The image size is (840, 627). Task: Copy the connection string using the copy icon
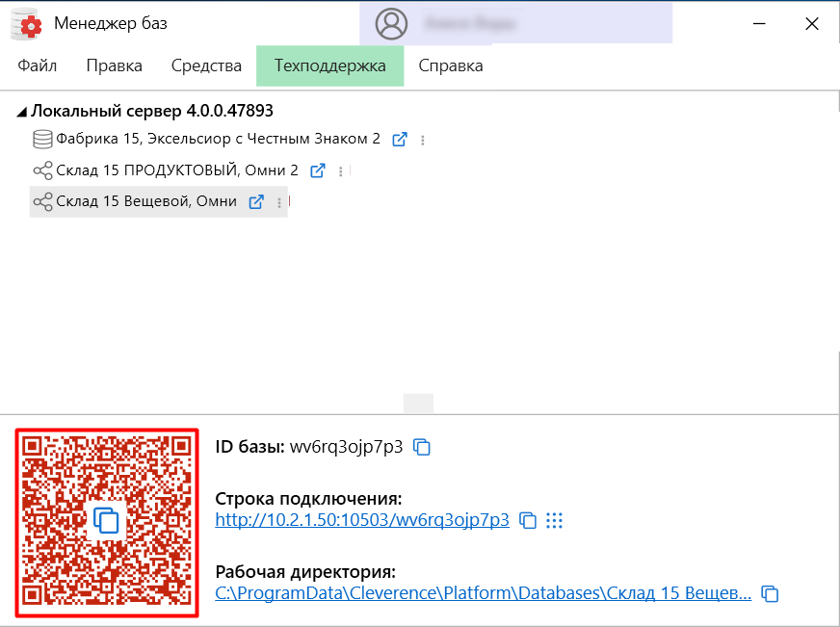[x=528, y=520]
